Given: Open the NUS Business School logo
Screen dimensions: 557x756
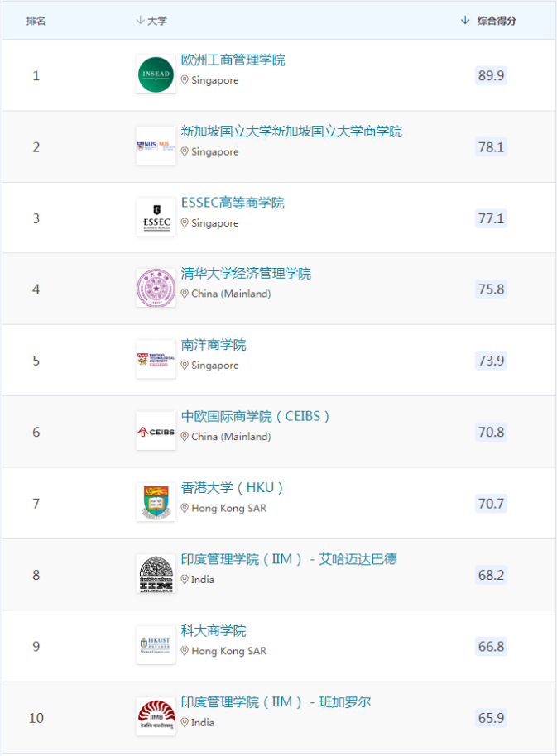Looking at the screenshot, I should [156, 146].
